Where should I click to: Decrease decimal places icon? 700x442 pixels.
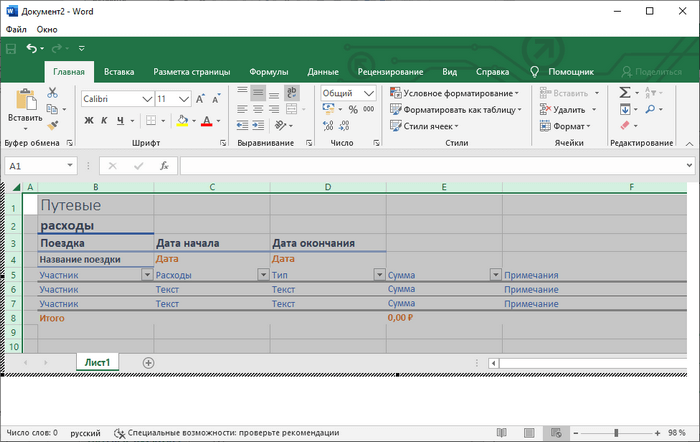[x=344, y=125]
